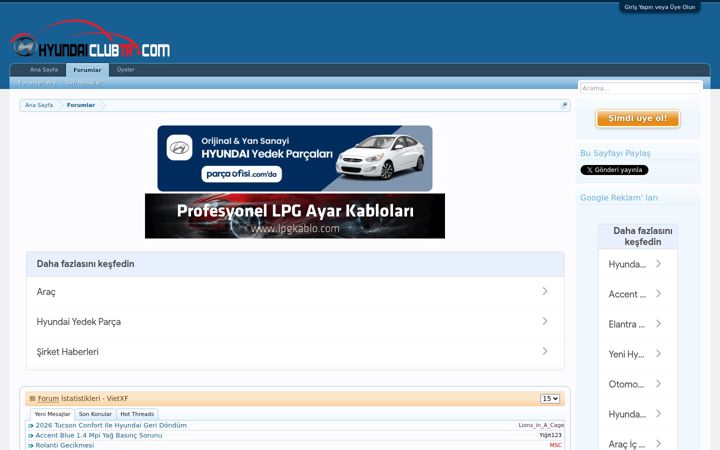Expand the Şirket Haberleri row chevron
Screen dimensions: 720x450
point(545,351)
